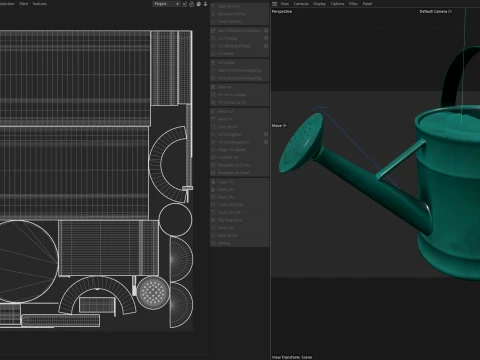The image size is (480, 360).
Task: Choose Fit Canvas to UV
Action: pyautogui.click(x=239, y=102)
